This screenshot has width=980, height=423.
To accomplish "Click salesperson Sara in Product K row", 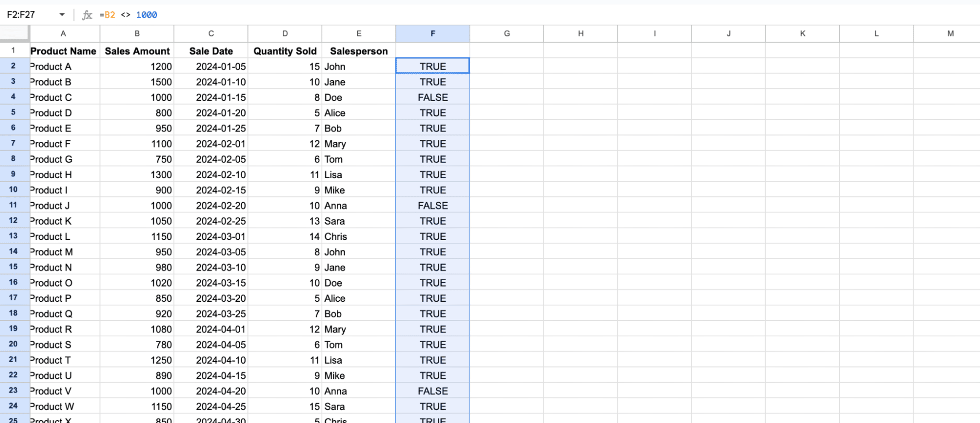I will [359, 221].
